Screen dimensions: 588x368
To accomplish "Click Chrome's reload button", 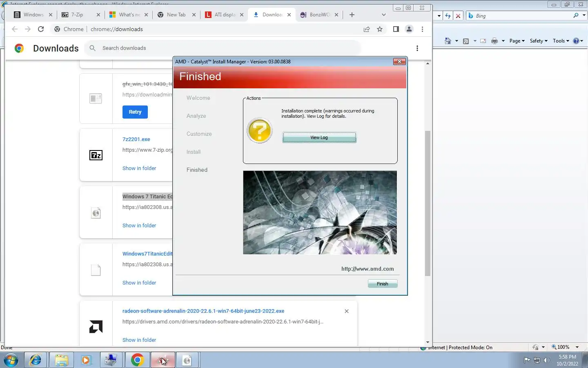I will point(41,29).
